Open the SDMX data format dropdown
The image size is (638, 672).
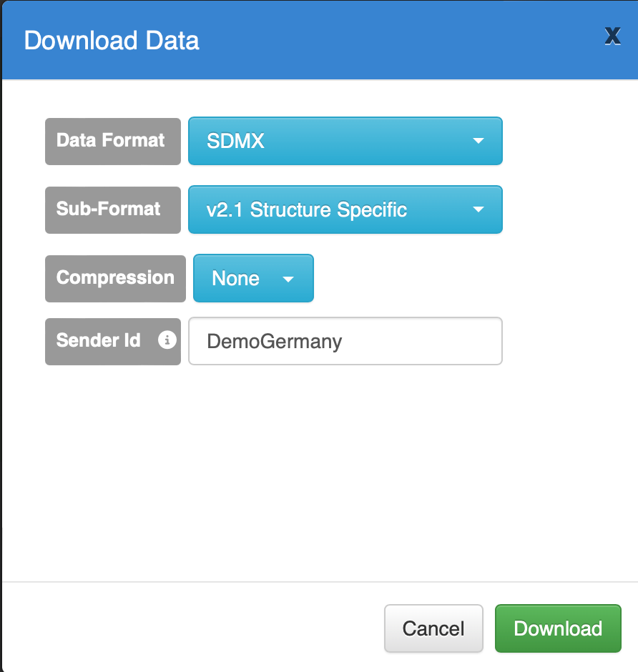(x=345, y=141)
